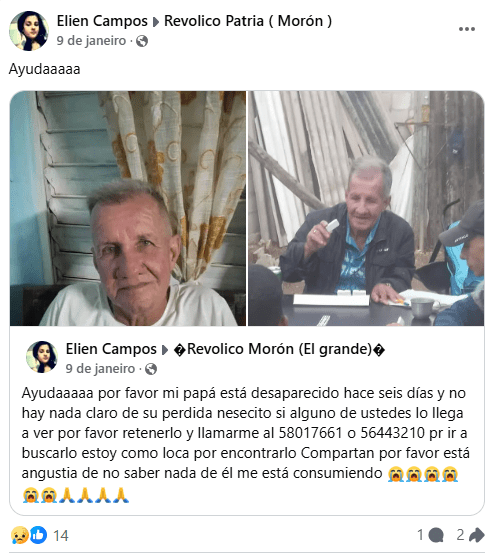Open the three-dot post options menu
The image size is (488, 554).
pos(466,29)
